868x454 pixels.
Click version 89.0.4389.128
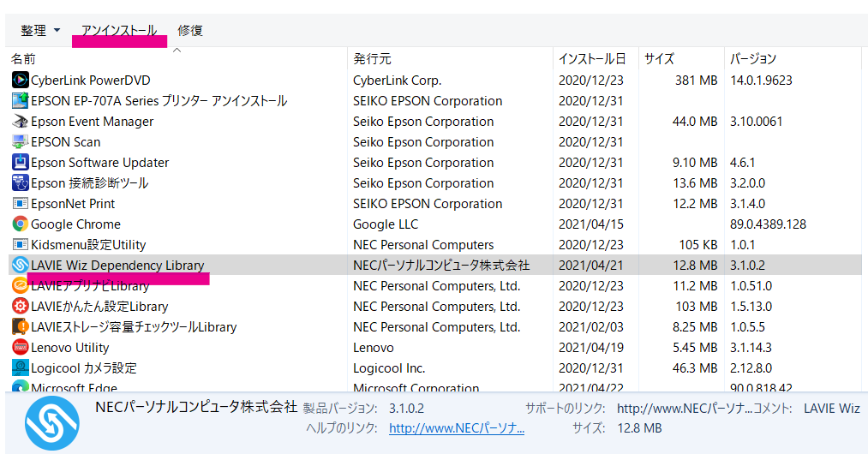coord(768,224)
